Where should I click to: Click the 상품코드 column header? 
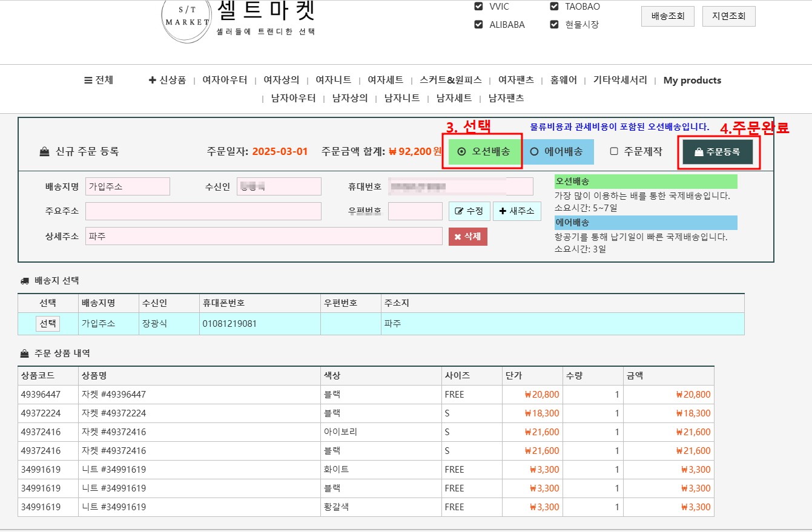click(x=48, y=376)
